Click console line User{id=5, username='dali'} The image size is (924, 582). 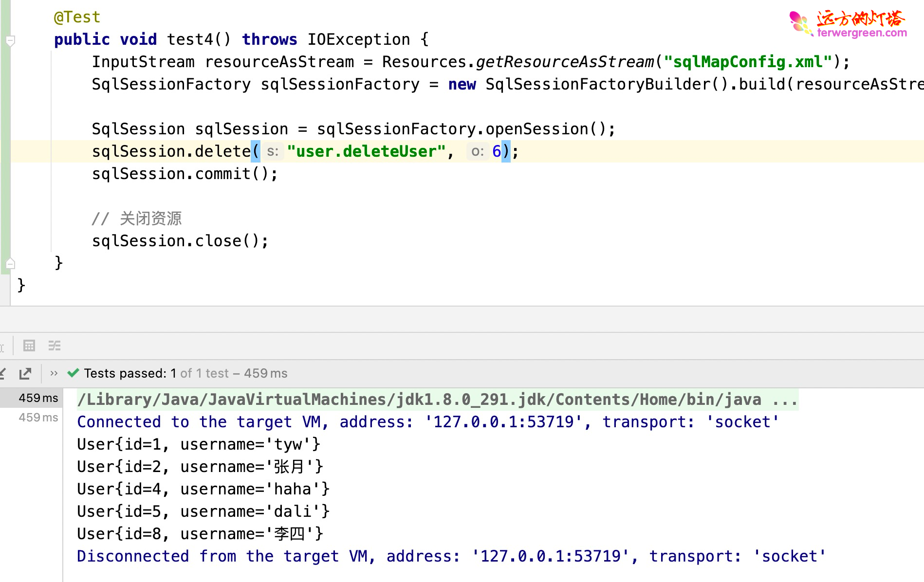[x=203, y=511]
